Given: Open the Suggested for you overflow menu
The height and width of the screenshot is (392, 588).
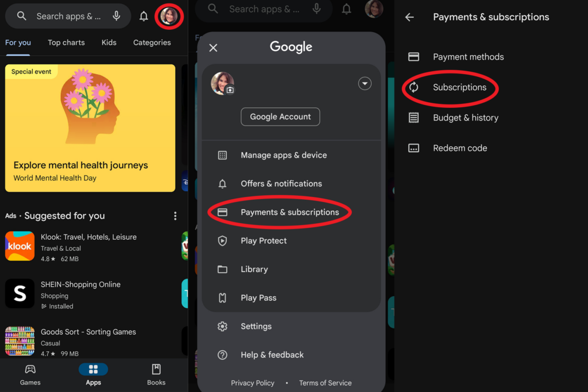Looking at the screenshot, I should coord(175,215).
